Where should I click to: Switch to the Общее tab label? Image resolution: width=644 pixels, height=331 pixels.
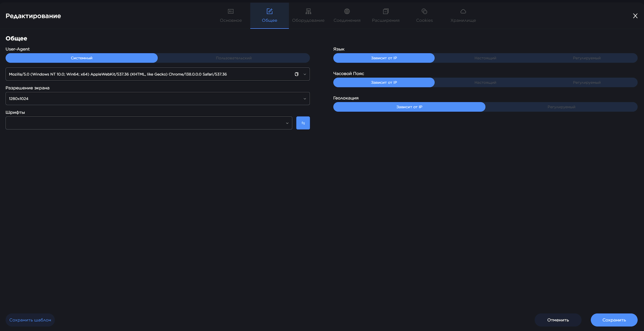tap(269, 20)
